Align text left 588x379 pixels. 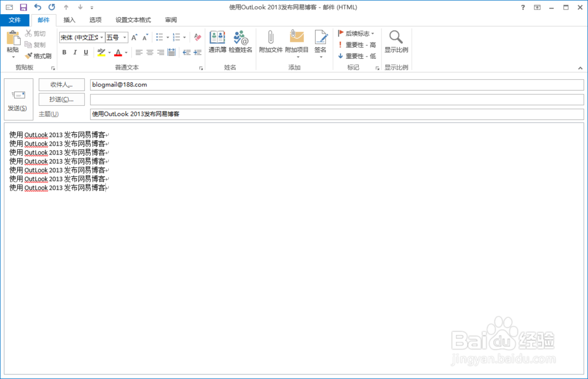(139, 52)
